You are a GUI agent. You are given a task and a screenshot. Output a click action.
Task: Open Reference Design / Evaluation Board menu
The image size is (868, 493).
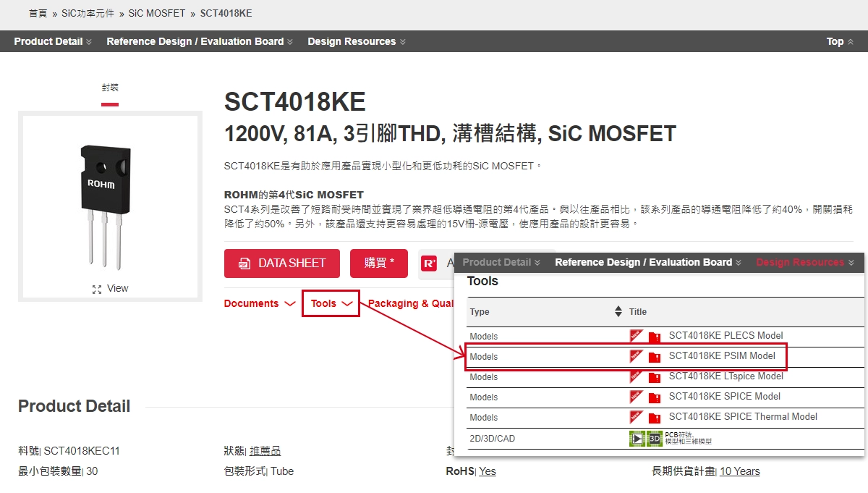(x=195, y=41)
